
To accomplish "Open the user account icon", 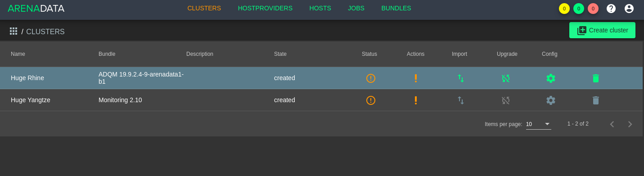I will (x=629, y=9).
